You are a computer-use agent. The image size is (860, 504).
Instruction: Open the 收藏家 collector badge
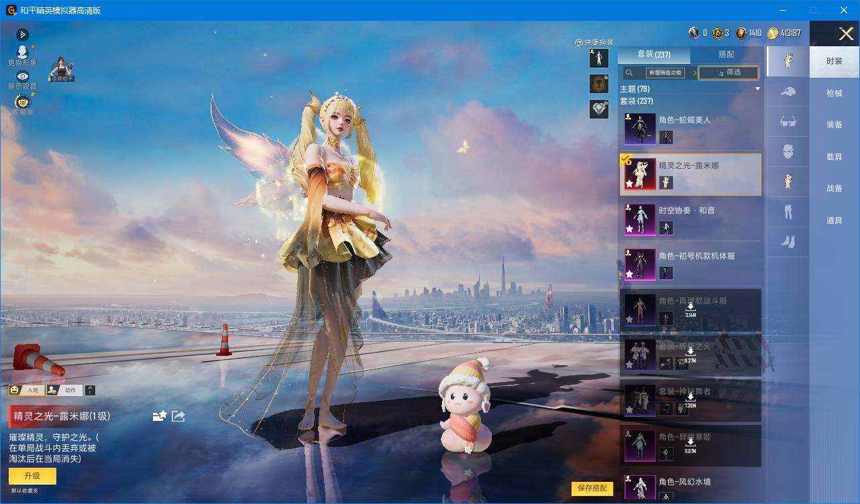click(23, 105)
